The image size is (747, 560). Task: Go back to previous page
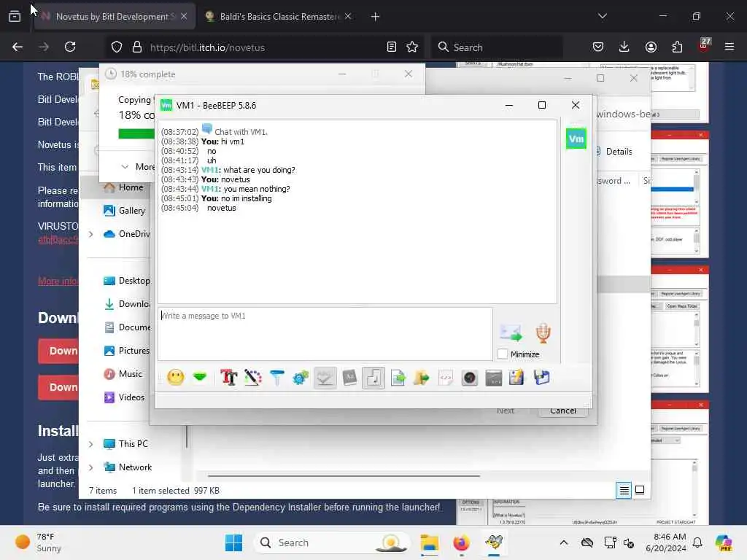18,47
